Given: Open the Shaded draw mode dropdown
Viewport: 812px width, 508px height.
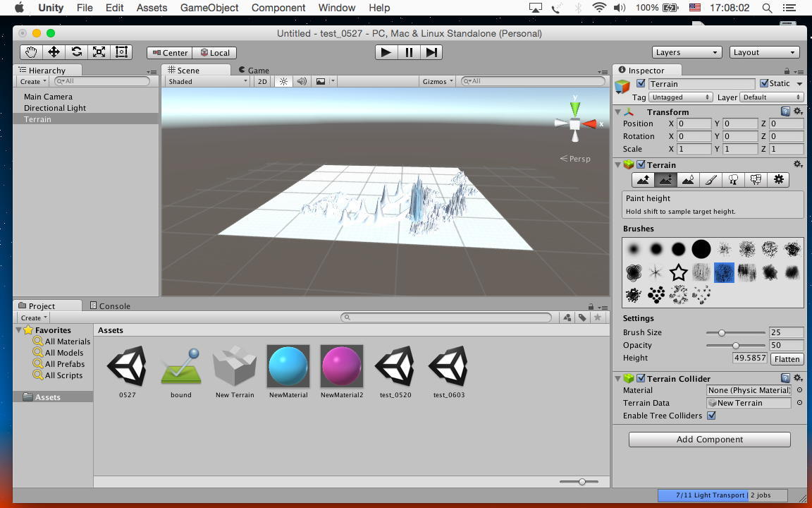Looking at the screenshot, I should point(207,81).
